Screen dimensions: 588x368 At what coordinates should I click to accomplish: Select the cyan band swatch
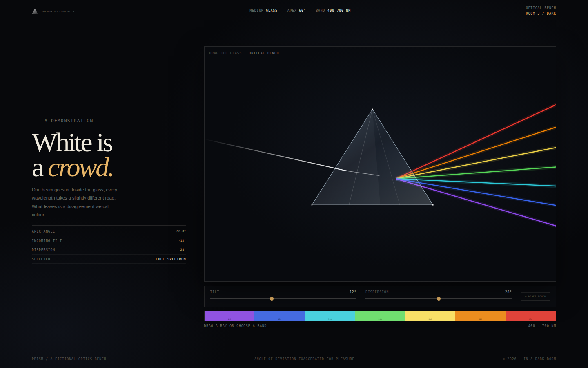330,316
